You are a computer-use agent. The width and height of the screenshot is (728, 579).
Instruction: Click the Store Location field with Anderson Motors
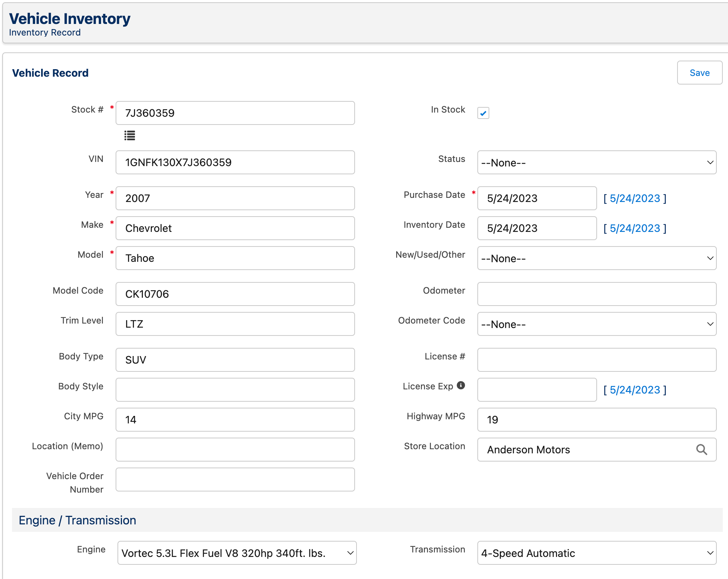(597, 450)
